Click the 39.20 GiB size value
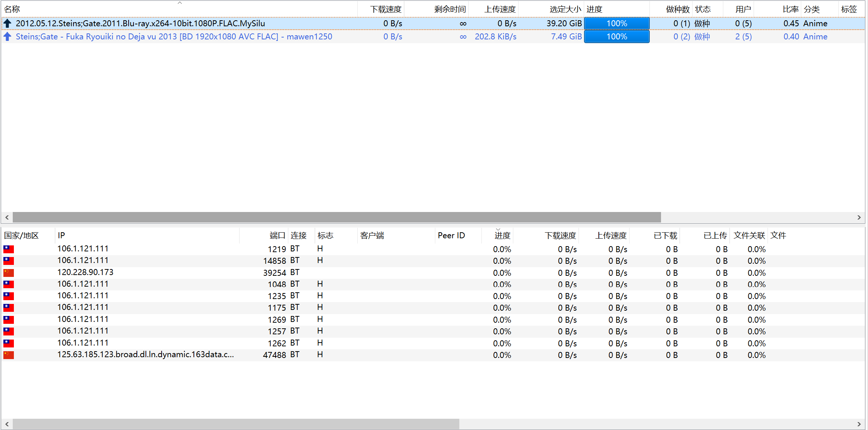 [x=564, y=23]
